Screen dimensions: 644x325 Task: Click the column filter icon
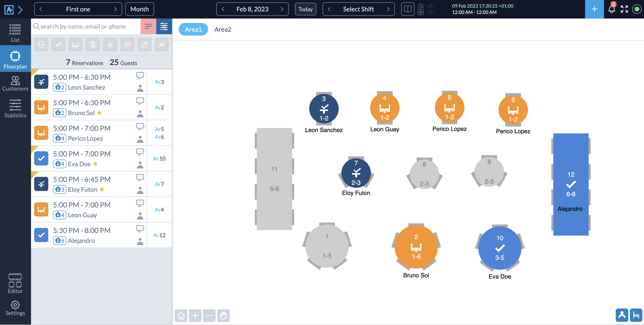click(164, 26)
